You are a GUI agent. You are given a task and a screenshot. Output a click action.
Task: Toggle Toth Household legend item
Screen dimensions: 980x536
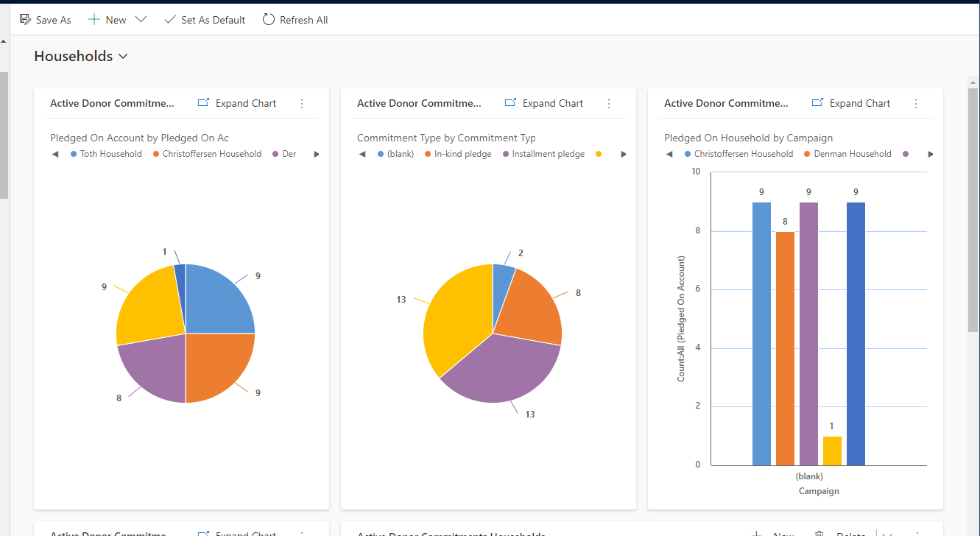click(x=106, y=154)
